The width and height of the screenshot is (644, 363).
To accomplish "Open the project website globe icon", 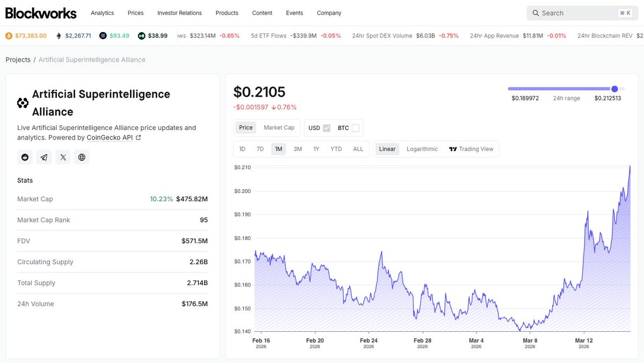I will 82,157.
